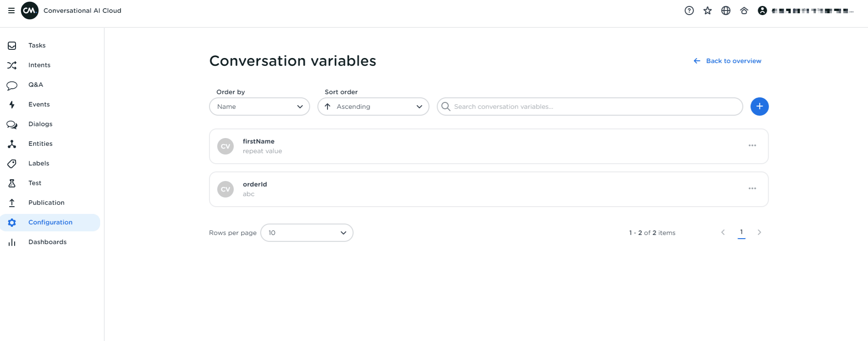This screenshot has height=341, width=868.
Task: Open the Test flask icon
Action: click(x=11, y=183)
